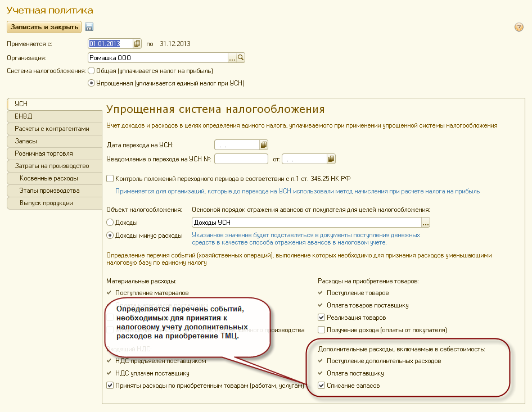Click the Дата перехода на УСН field

237,145
